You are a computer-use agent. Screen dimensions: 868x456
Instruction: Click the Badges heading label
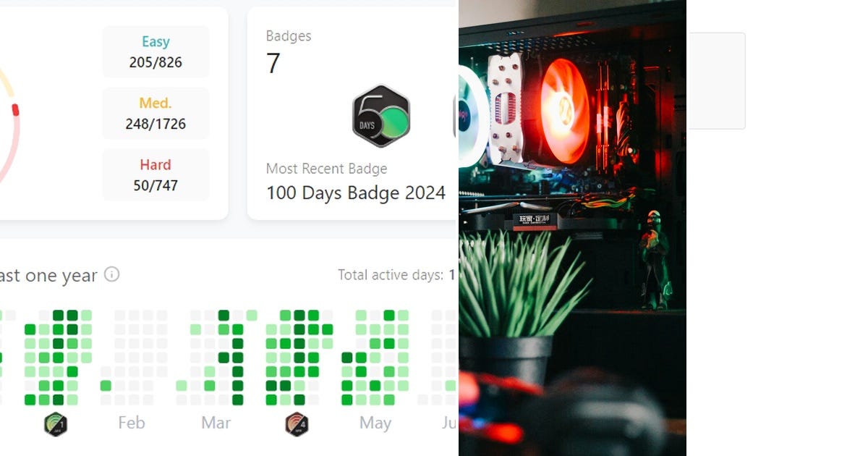coord(289,35)
